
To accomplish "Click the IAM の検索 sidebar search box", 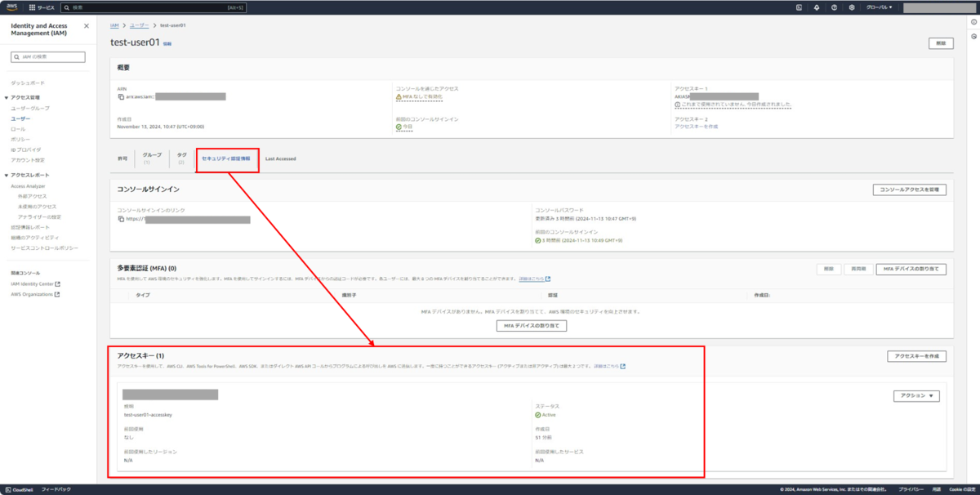I will pyautogui.click(x=48, y=57).
